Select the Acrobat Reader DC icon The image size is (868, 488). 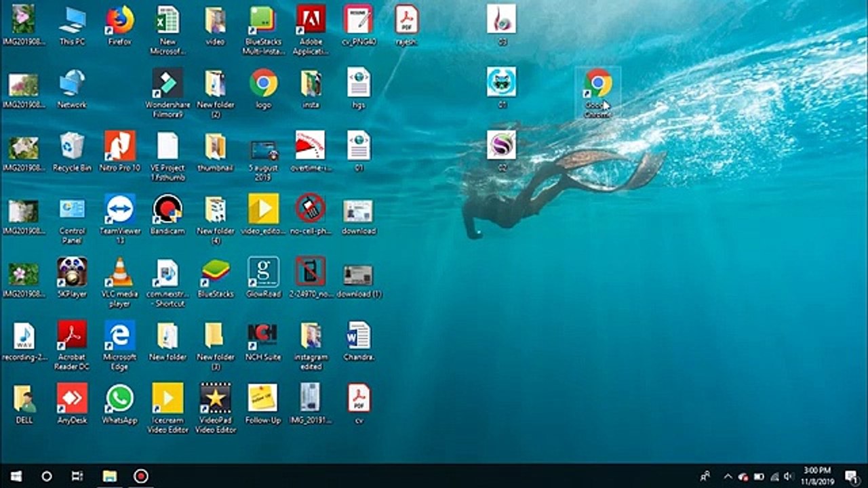[72, 346]
